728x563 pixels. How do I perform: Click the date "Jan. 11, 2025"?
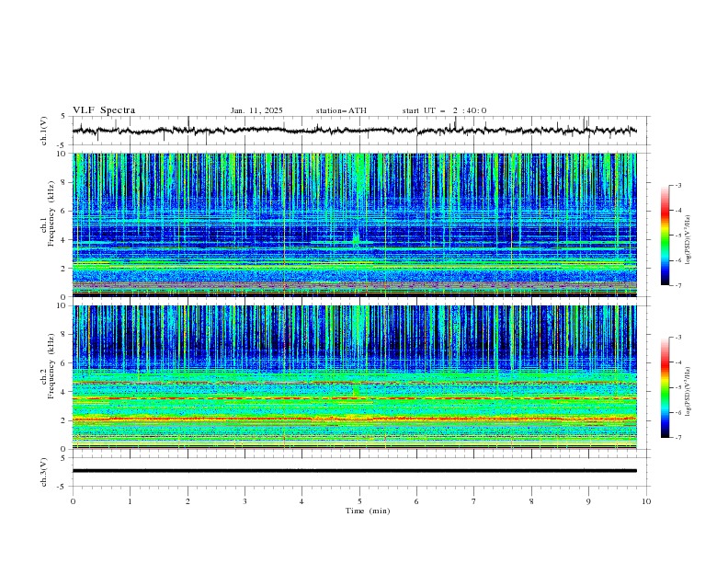256,110
